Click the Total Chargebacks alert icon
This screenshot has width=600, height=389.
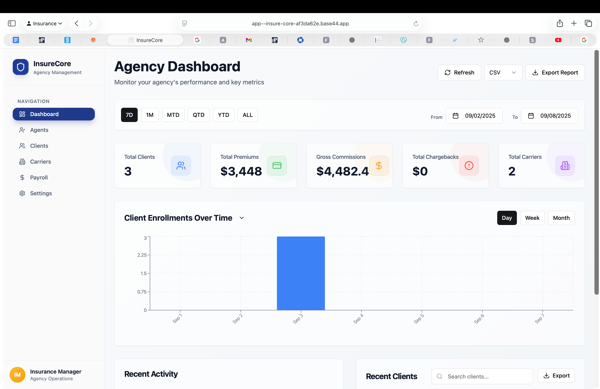[469, 166]
